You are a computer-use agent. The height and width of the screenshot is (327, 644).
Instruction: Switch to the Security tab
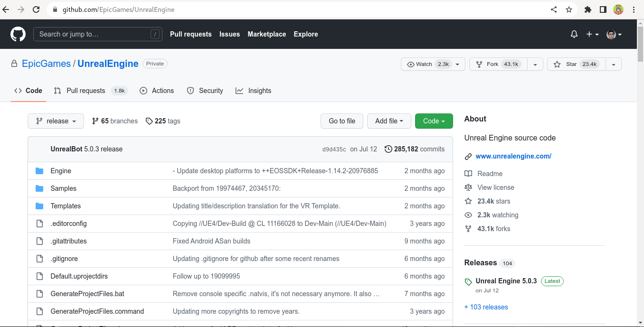(205, 91)
